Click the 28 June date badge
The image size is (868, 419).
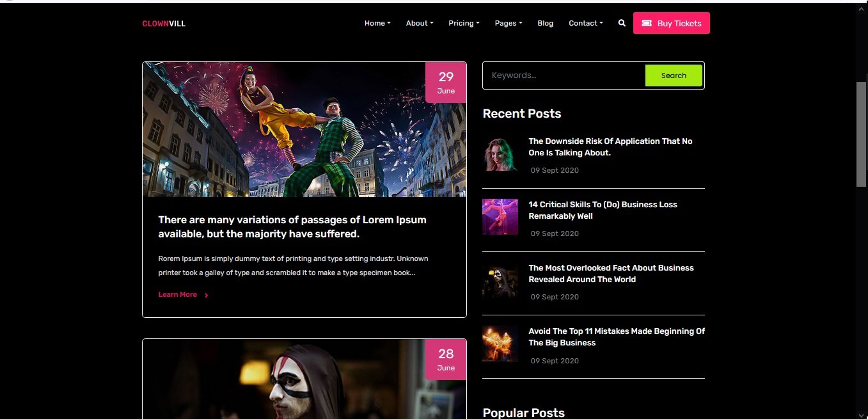pyautogui.click(x=446, y=360)
